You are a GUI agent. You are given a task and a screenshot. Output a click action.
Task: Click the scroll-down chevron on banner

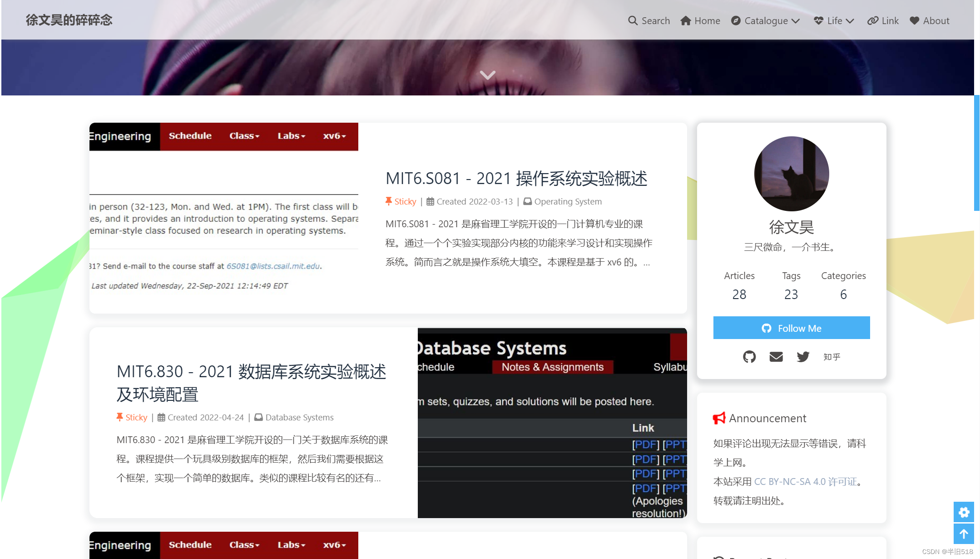tap(488, 75)
